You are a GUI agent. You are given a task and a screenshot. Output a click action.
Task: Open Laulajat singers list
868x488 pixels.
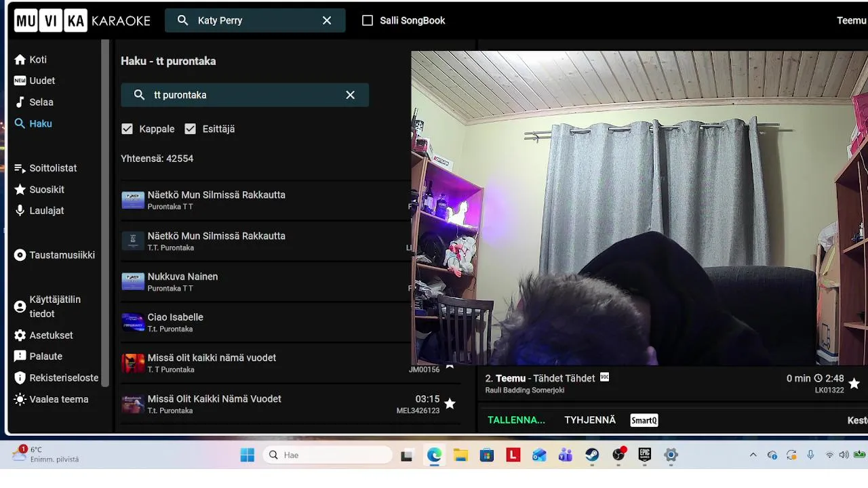(x=39, y=211)
